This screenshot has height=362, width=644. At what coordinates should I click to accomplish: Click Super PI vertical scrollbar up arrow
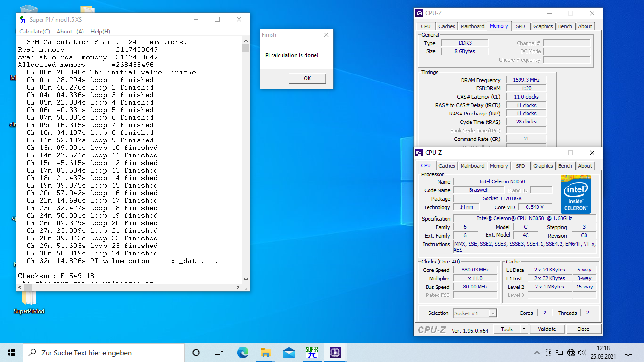click(246, 41)
